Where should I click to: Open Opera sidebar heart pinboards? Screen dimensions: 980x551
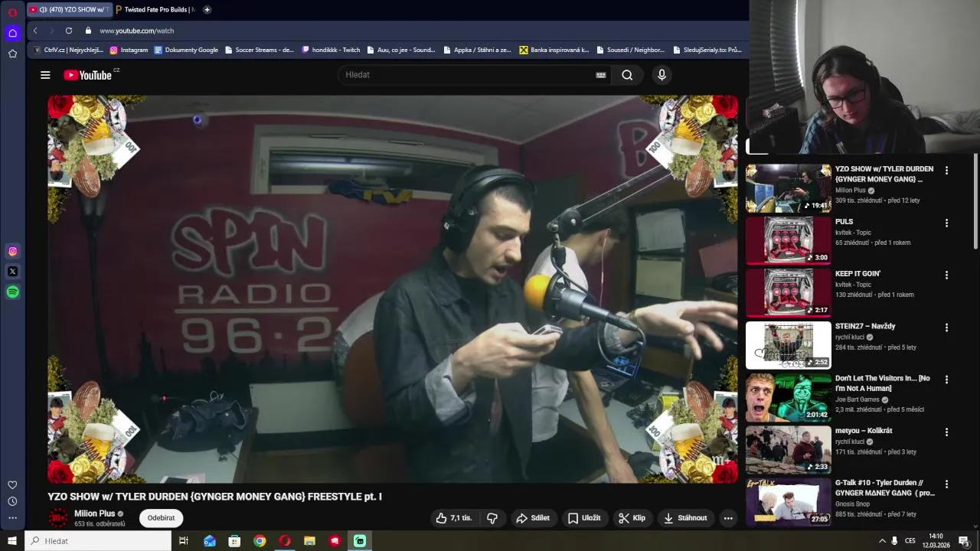point(12,484)
